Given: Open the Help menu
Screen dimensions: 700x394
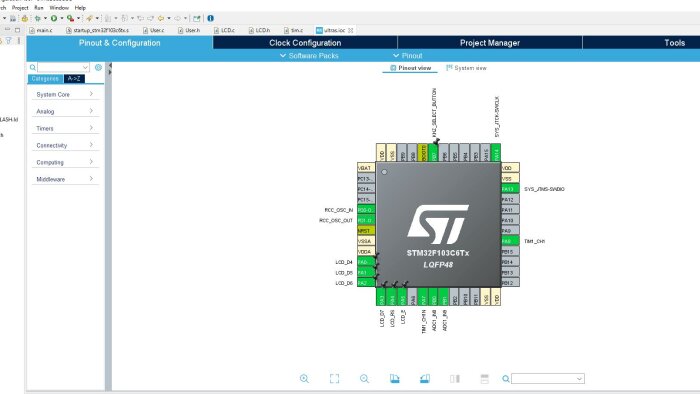Looking at the screenshot, I should (80, 8).
